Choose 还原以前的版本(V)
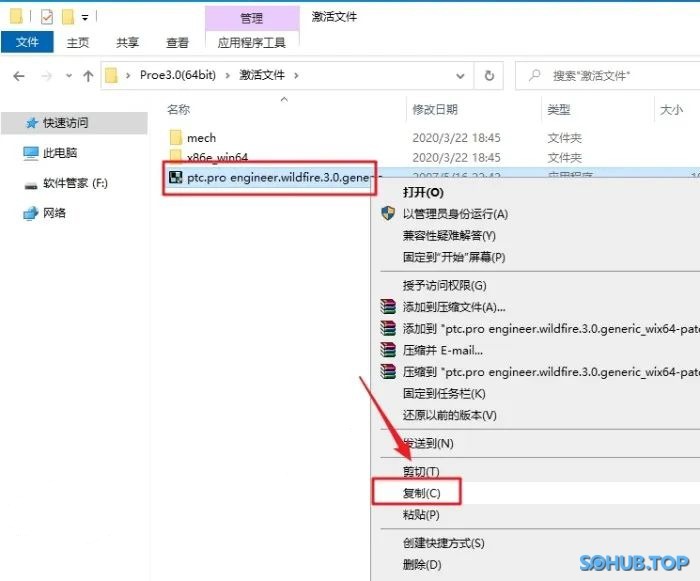 [450, 415]
